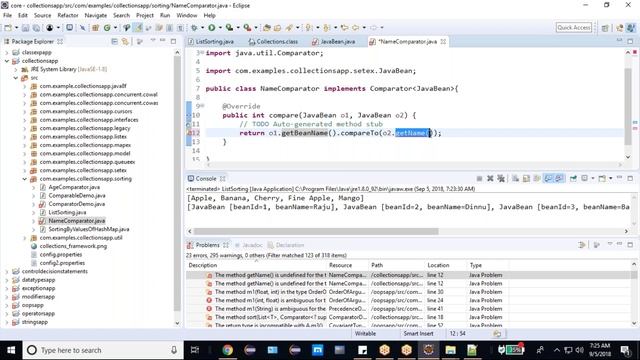This screenshot has width=640, height=360.
Task: Click the Package Explorer vertical scrollbar
Action: click(x=177, y=184)
